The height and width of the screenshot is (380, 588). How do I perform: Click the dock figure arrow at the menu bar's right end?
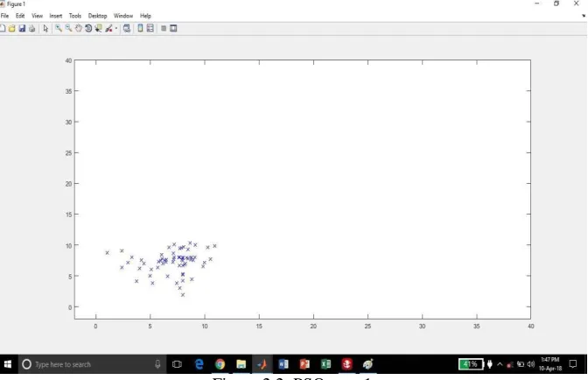coord(584,16)
